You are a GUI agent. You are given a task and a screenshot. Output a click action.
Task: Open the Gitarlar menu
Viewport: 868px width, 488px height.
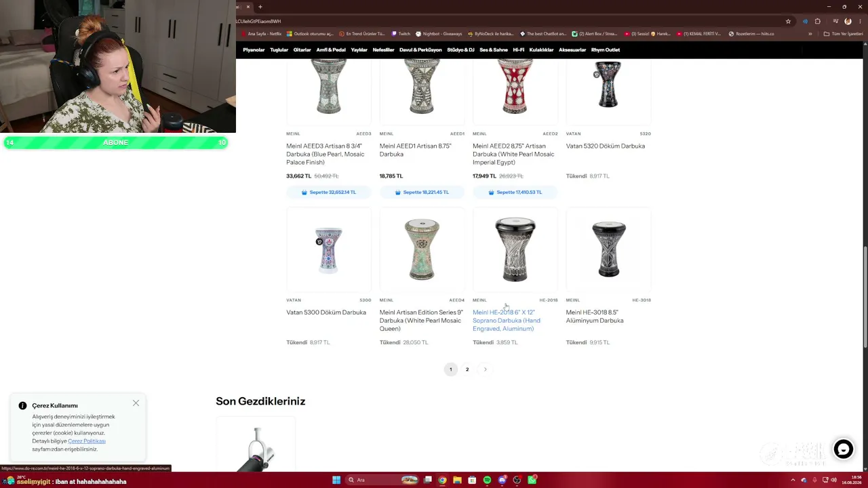point(302,49)
